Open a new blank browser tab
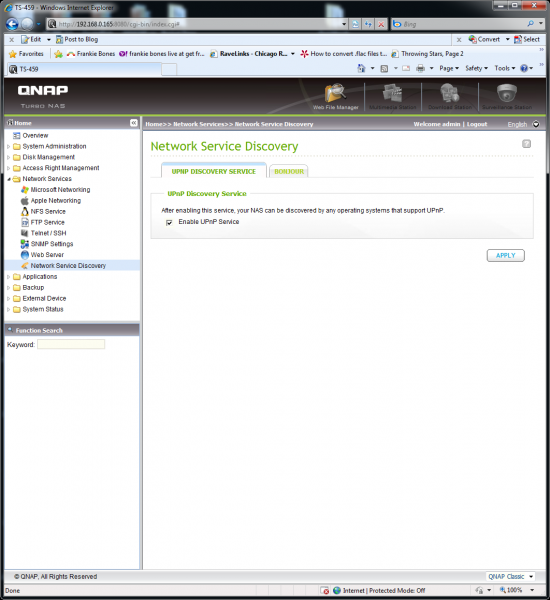This screenshot has height=600, width=550. [x=169, y=70]
